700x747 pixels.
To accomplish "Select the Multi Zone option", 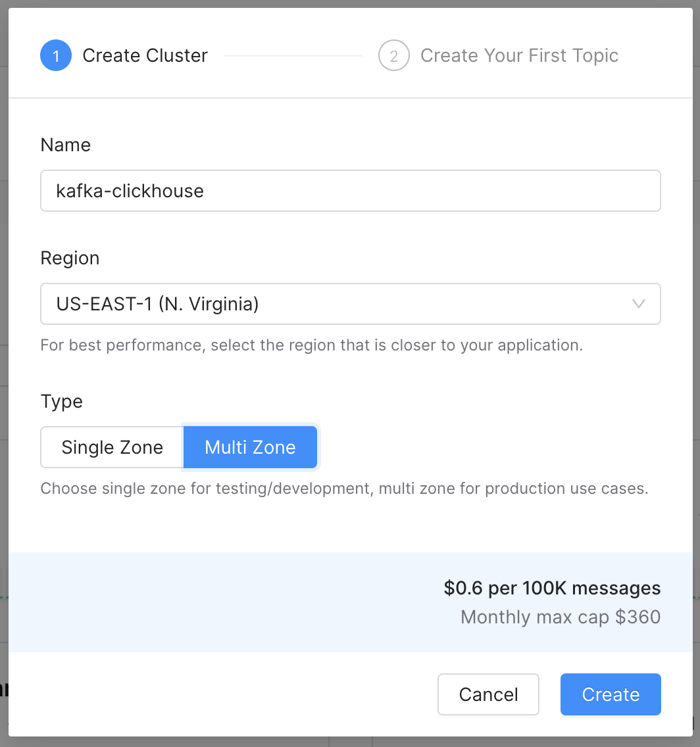I will click(x=250, y=447).
